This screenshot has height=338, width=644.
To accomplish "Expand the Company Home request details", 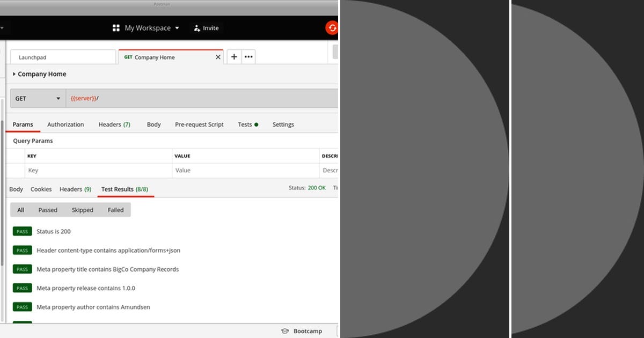I will 13,74.
